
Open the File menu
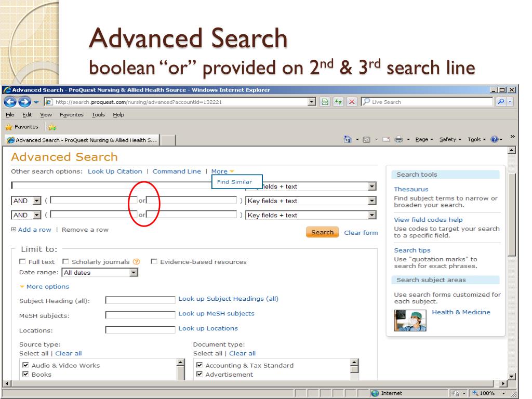click(x=10, y=115)
